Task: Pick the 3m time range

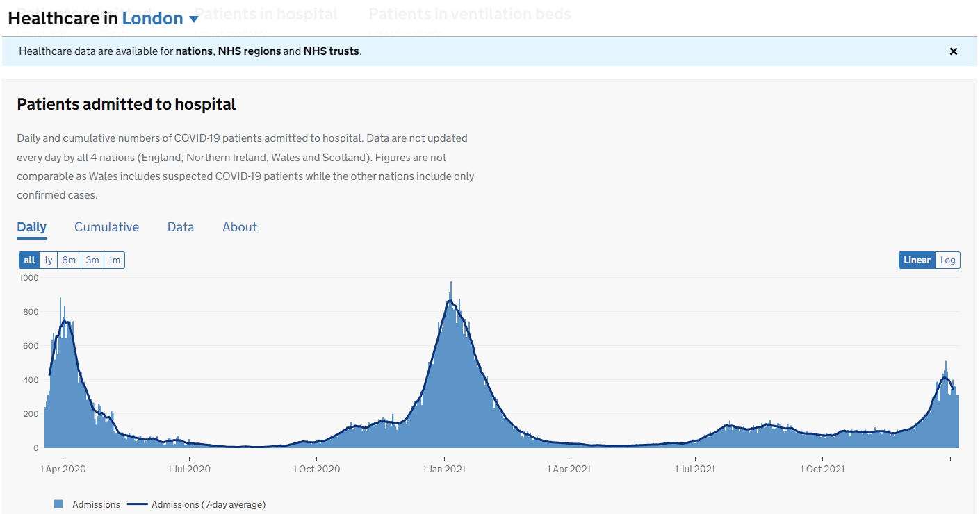Action: [x=92, y=260]
